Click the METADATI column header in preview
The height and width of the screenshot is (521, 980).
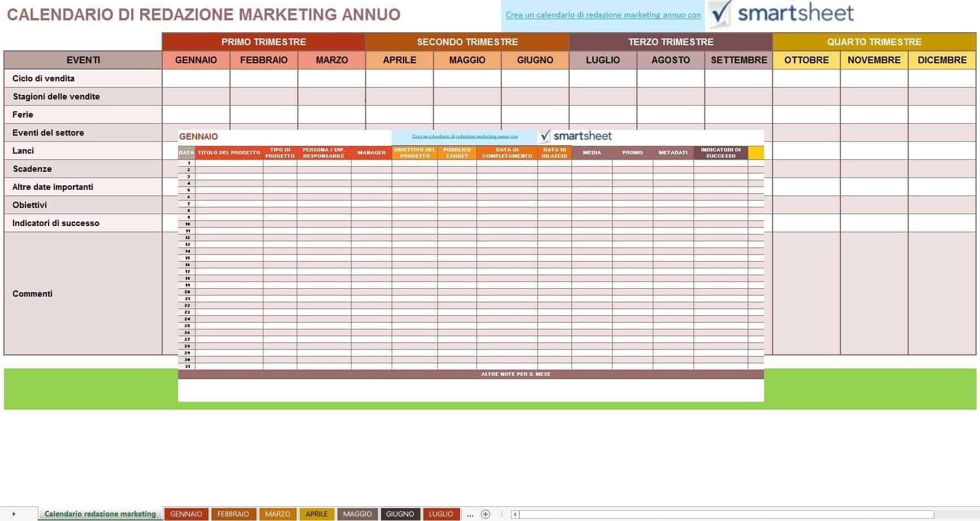pyautogui.click(x=673, y=153)
